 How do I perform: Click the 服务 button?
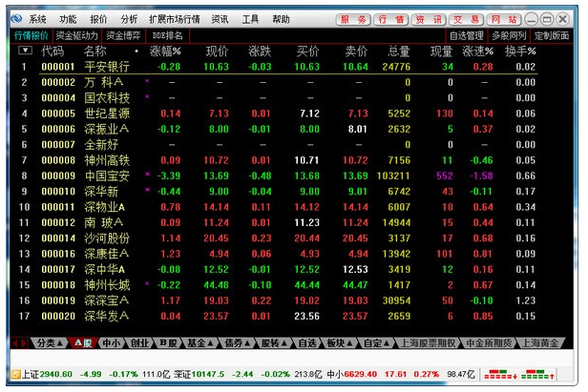(353, 19)
